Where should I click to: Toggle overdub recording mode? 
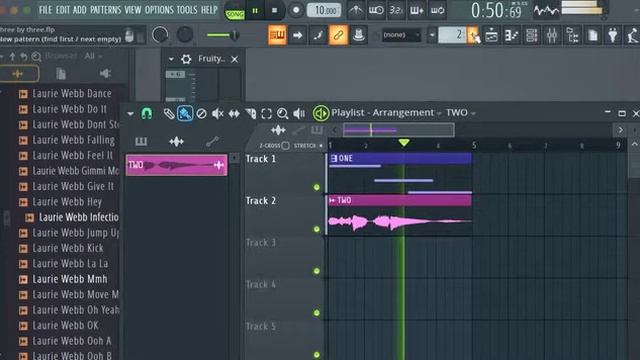point(416,10)
